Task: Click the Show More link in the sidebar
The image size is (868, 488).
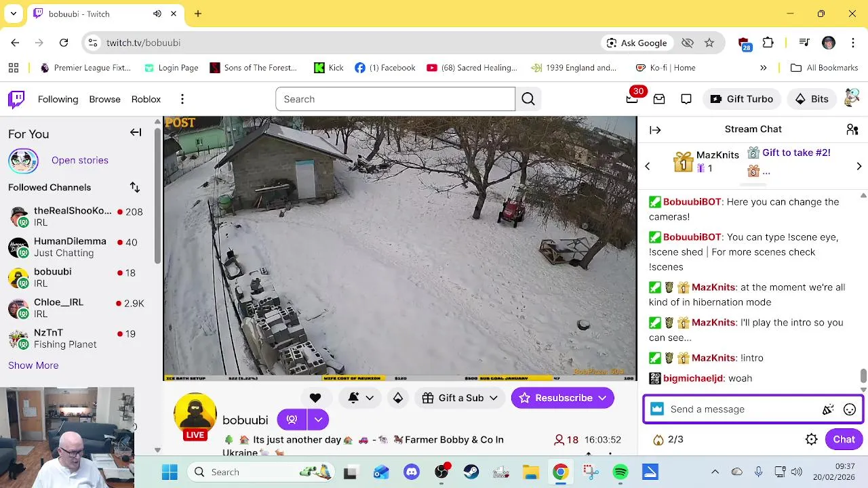Action: [x=33, y=365]
